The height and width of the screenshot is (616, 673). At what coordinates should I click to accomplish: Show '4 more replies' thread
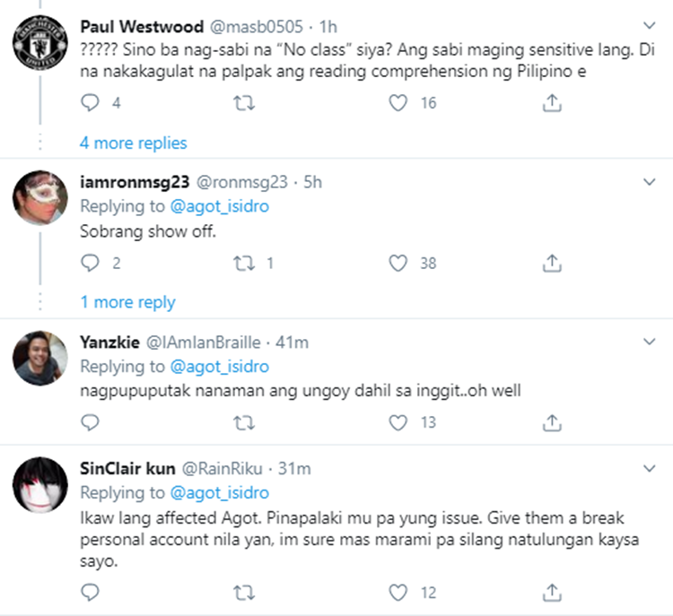[134, 143]
